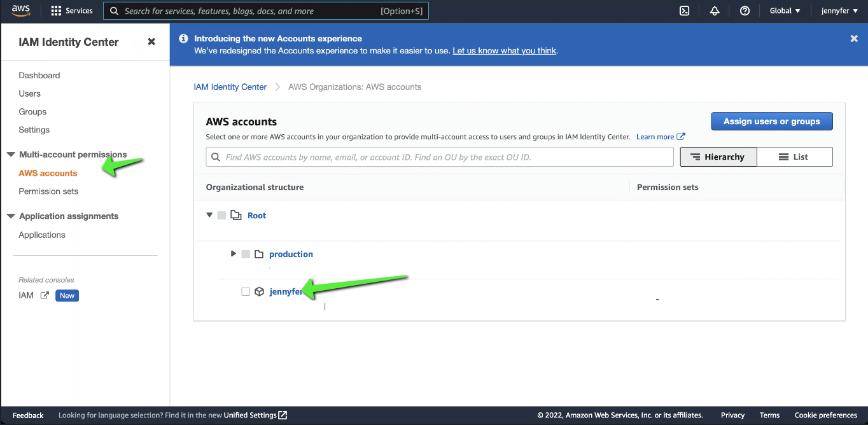Focus the Find AWS accounts filter field

tap(440, 157)
